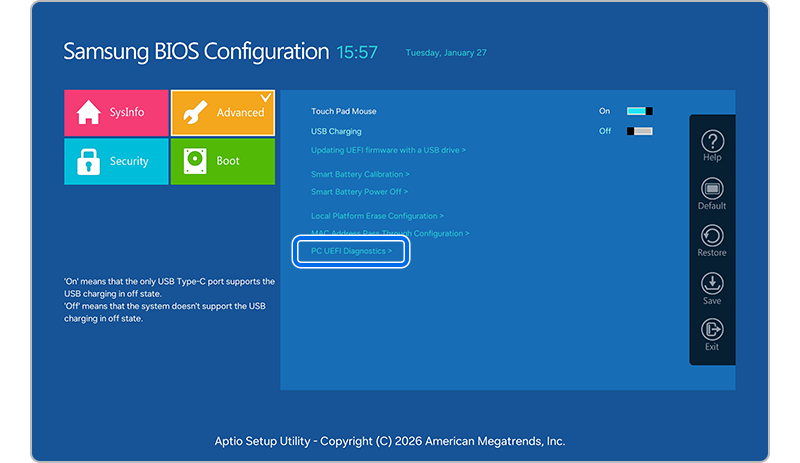Open the Security tile
Image resolution: width=800 pixels, height=463 pixels.
click(116, 161)
